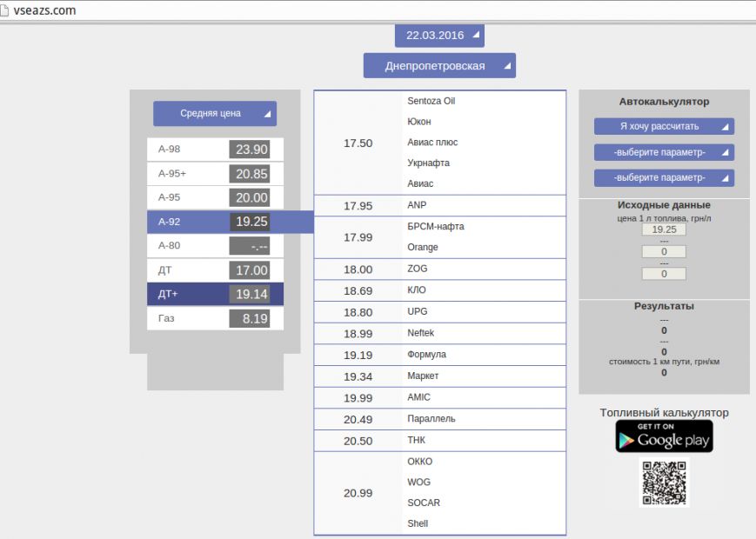The height and width of the screenshot is (539, 756).
Task: Click the Параллель station name
Action: (x=431, y=418)
